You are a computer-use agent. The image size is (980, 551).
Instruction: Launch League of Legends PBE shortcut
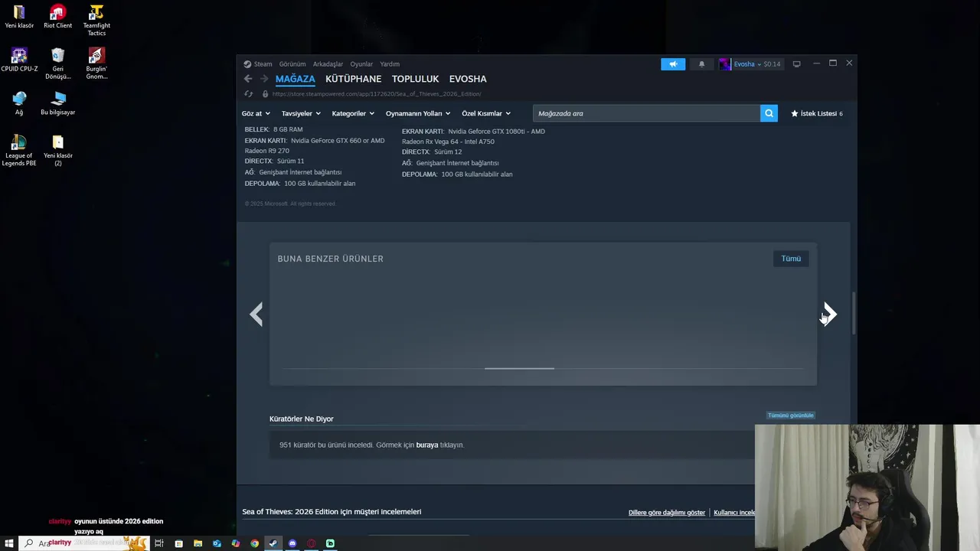[x=19, y=151]
